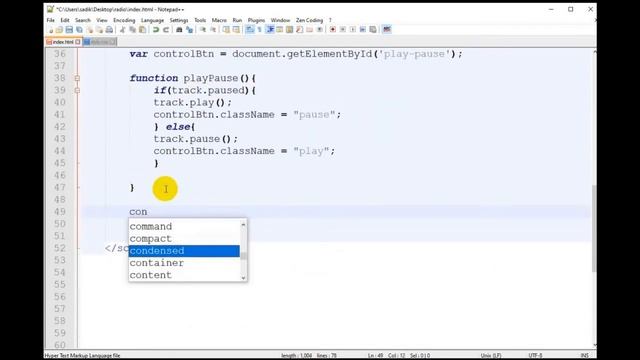Open the Search menu
The width and height of the screenshot is (640, 360).
tap(83, 20)
